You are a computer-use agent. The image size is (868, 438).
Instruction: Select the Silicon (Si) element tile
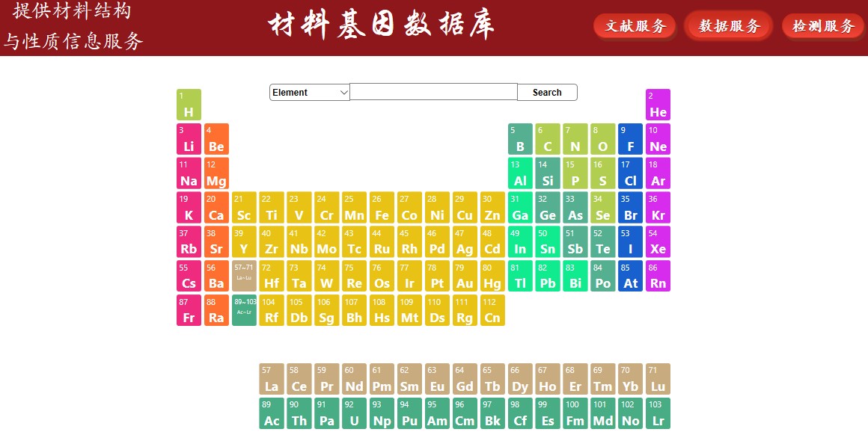pyautogui.click(x=547, y=173)
